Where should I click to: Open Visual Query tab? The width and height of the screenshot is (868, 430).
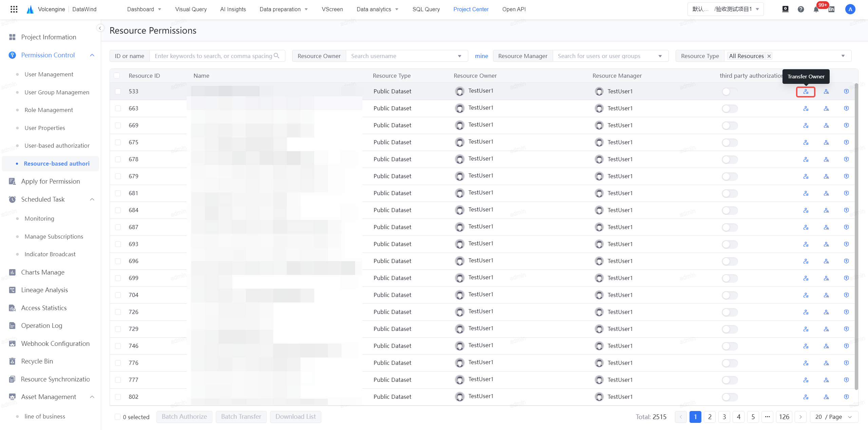coord(191,9)
